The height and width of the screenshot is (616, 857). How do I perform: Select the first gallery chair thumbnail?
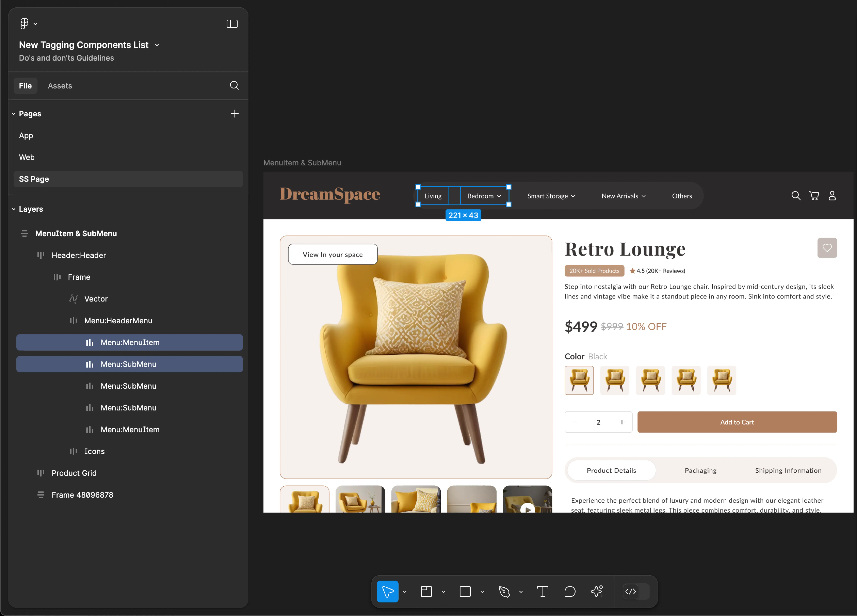pyautogui.click(x=305, y=499)
